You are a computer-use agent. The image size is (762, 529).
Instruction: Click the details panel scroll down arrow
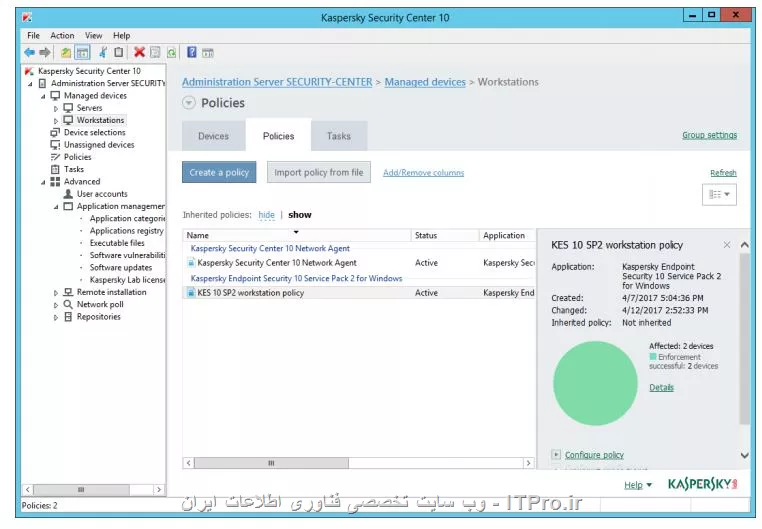[745, 456]
